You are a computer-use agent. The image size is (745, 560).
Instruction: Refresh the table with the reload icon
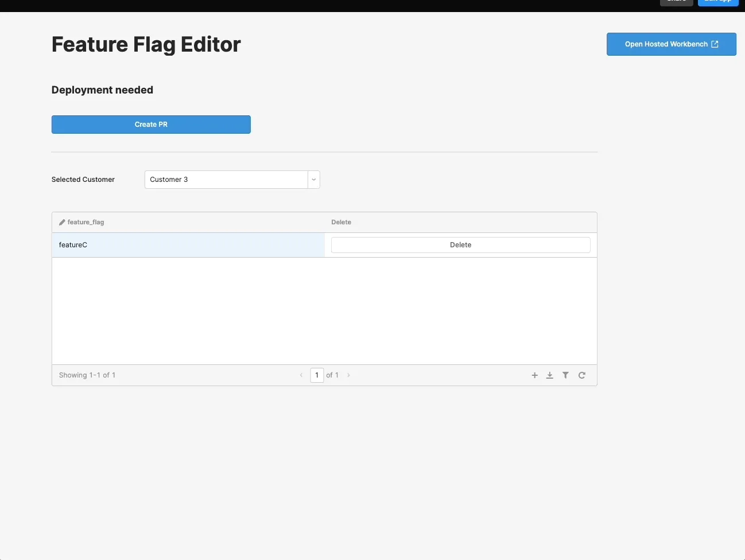(581, 375)
